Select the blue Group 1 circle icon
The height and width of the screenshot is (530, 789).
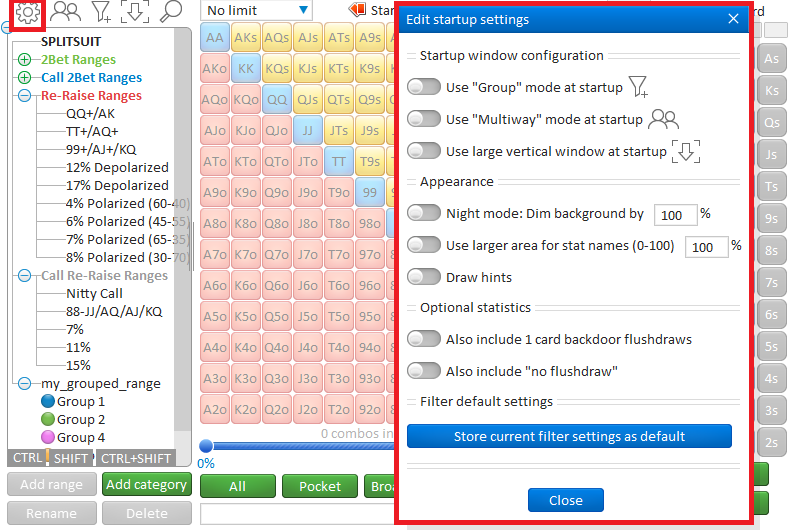[x=47, y=402]
